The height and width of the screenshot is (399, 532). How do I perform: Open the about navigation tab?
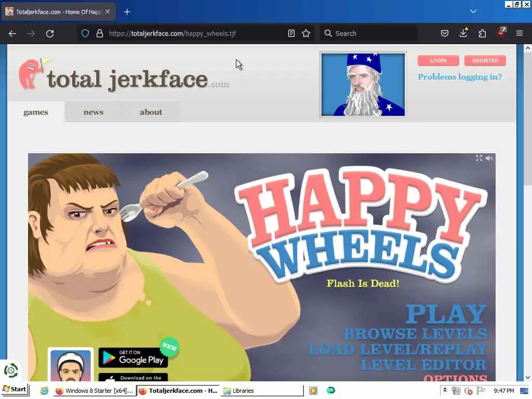(151, 112)
